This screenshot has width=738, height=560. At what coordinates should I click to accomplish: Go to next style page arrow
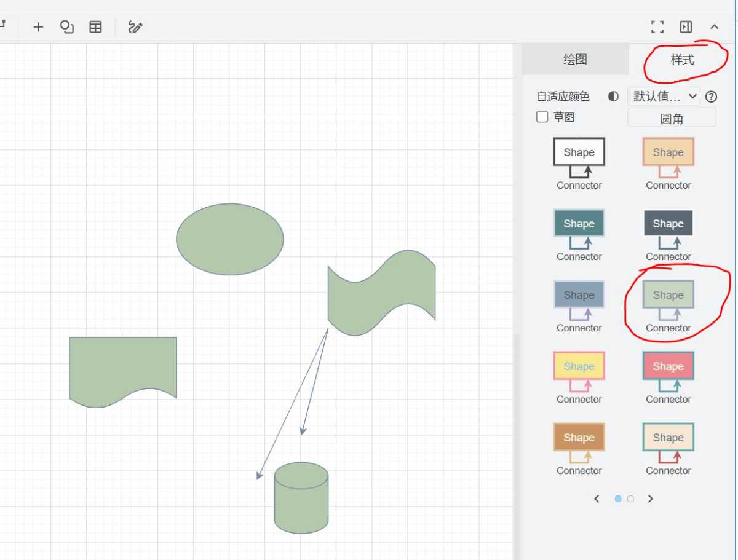[651, 499]
